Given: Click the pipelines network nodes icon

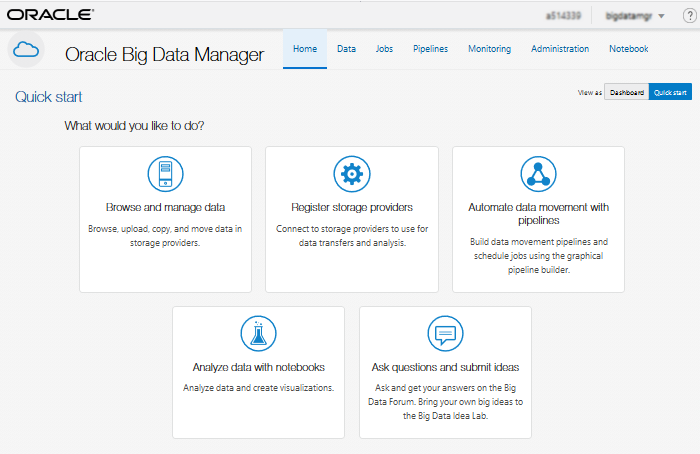Looking at the screenshot, I should [538, 174].
